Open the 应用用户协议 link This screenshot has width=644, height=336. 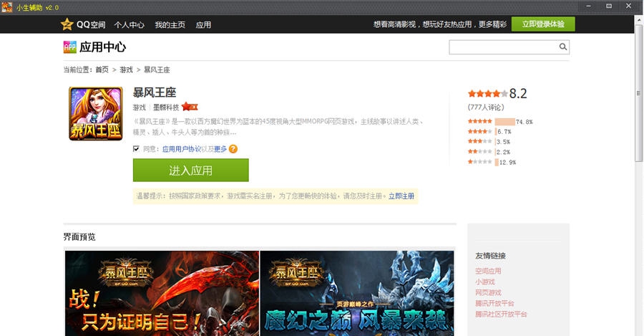click(x=182, y=149)
